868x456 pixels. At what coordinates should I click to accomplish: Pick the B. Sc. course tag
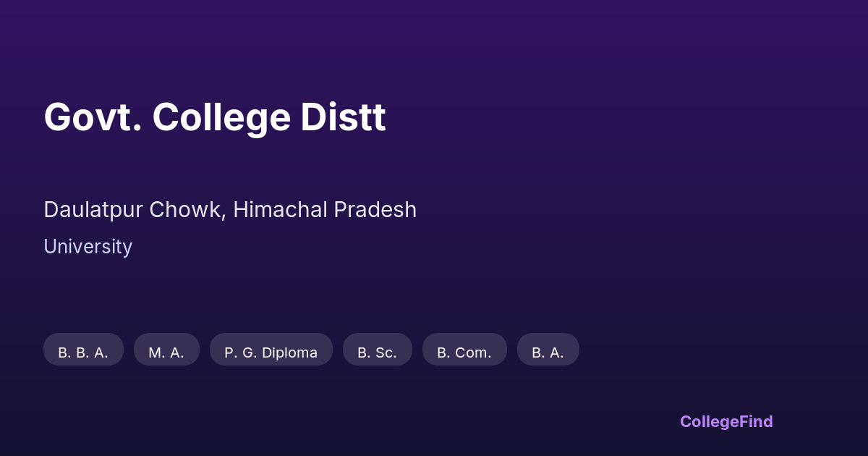point(377,352)
